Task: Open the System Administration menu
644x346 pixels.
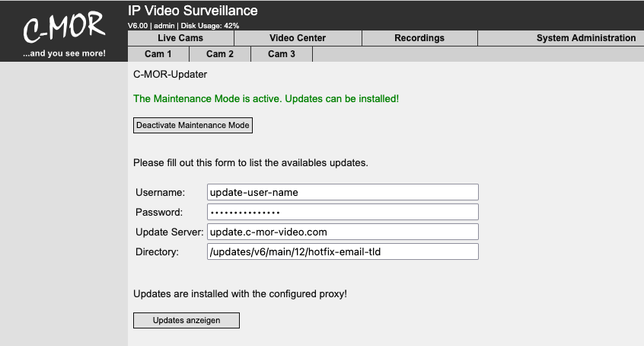Action: point(585,38)
